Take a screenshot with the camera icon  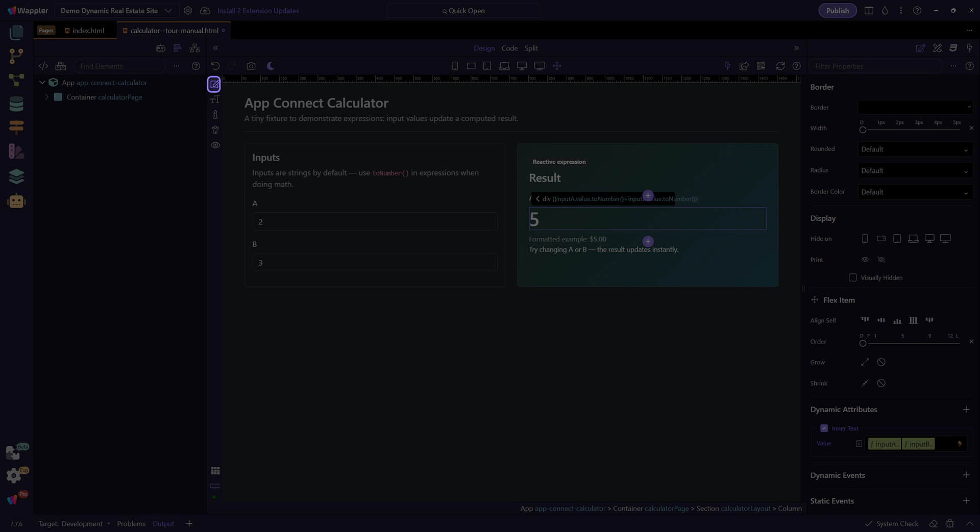(251, 66)
